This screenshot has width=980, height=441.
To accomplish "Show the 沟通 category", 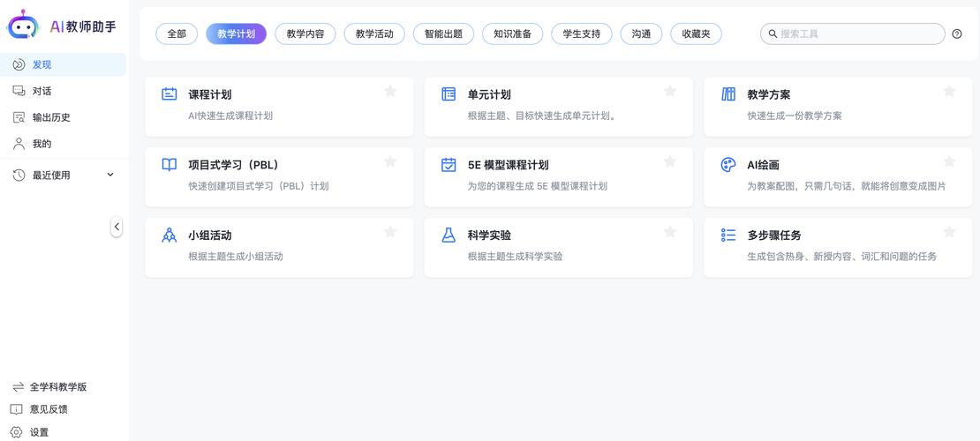I will click(x=641, y=34).
